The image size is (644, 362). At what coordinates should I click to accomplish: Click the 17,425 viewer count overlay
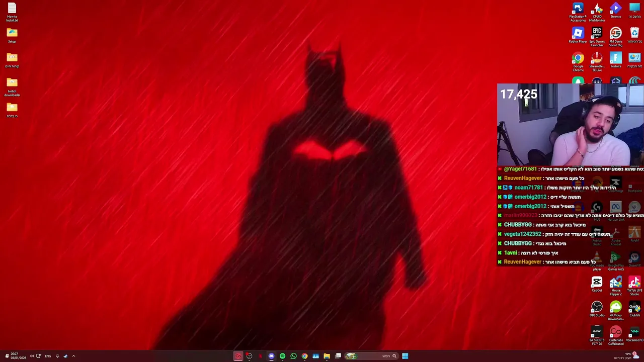tap(519, 94)
